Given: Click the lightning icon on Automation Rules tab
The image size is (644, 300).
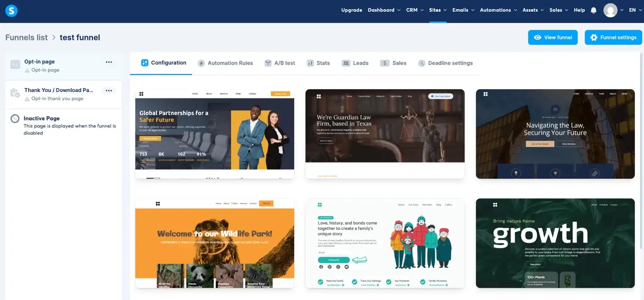Looking at the screenshot, I should tap(202, 63).
